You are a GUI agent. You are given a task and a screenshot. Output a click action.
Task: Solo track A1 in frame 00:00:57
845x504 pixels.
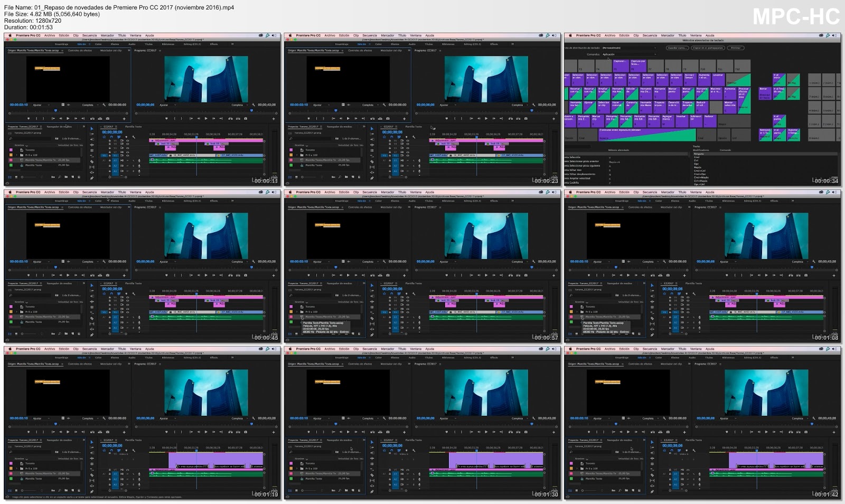pyautogui.click(x=413, y=317)
